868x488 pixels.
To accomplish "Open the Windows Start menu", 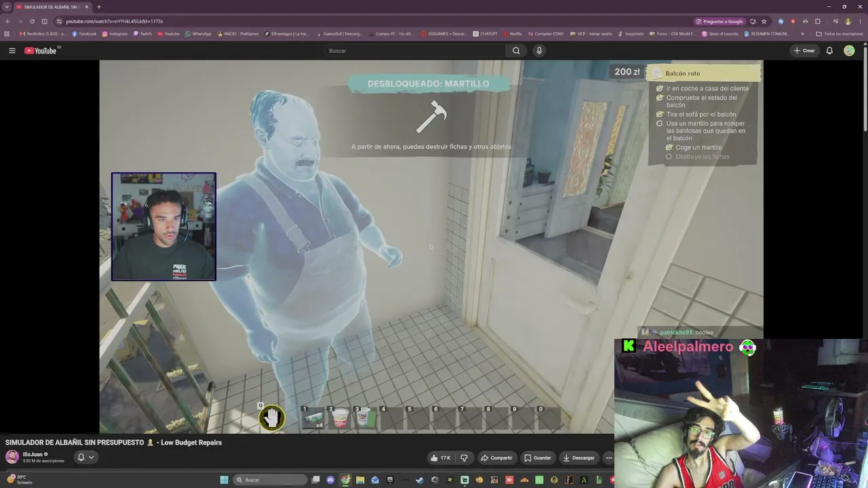I will (x=224, y=480).
